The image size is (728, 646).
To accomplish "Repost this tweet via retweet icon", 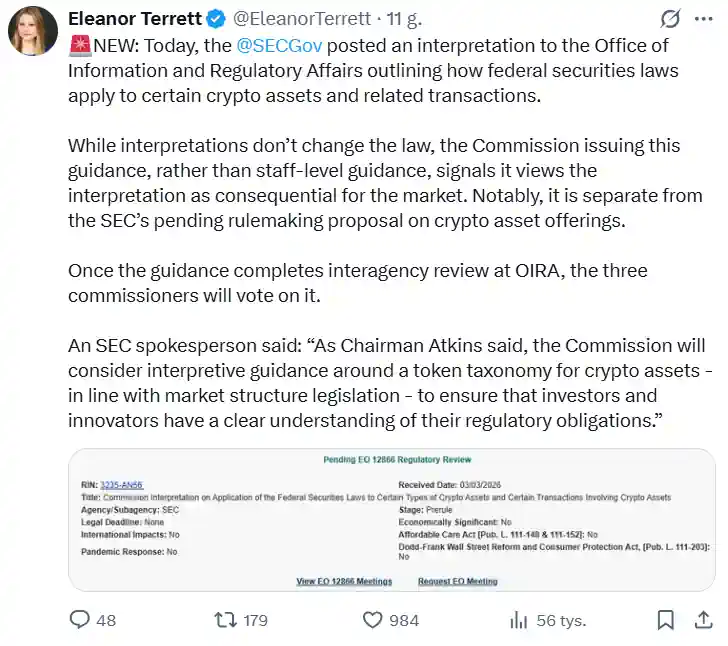I will tap(226, 620).
